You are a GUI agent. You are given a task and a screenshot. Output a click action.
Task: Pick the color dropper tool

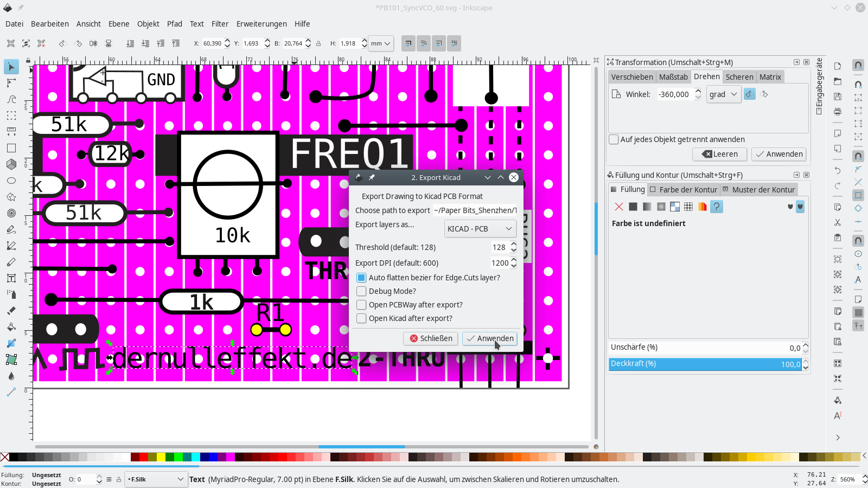pos(11,376)
